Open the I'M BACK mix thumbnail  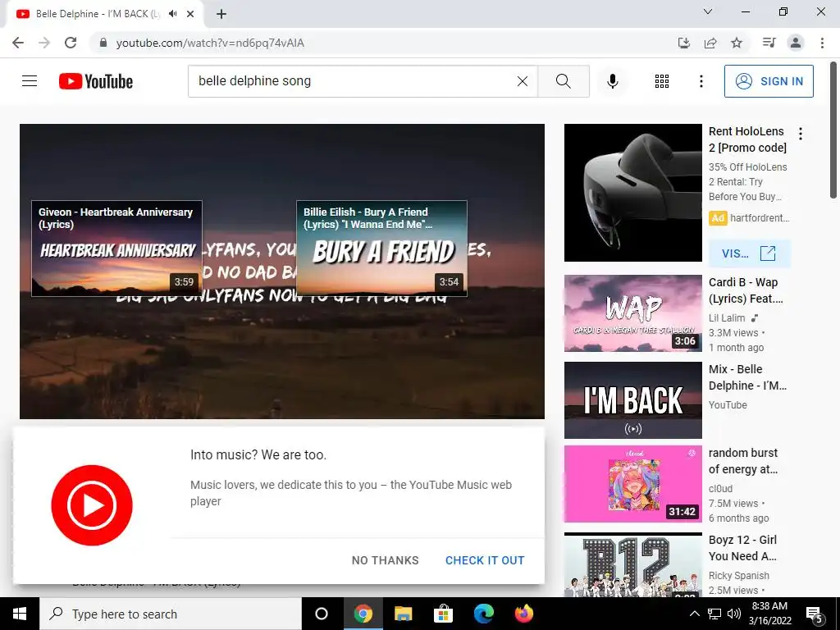coord(632,400)
